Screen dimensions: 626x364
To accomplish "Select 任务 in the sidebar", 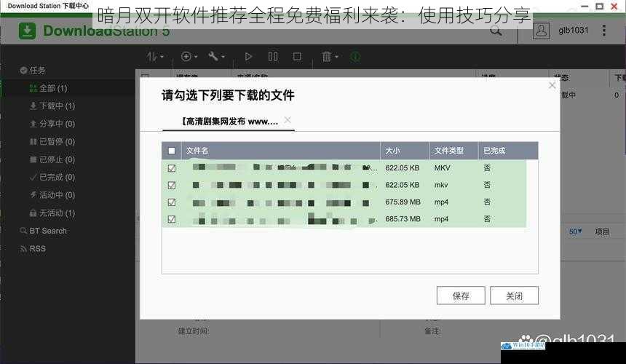I will click(x=33, y=70).
